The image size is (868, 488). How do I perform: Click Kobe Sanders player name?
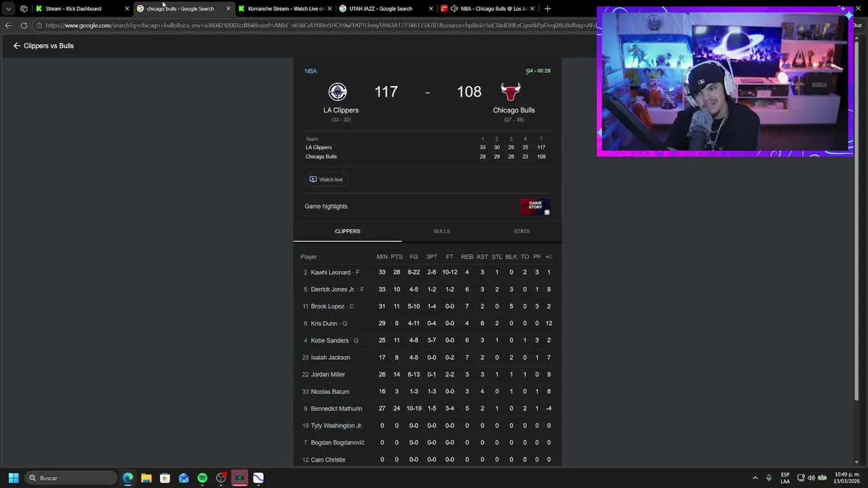(330, 340)
